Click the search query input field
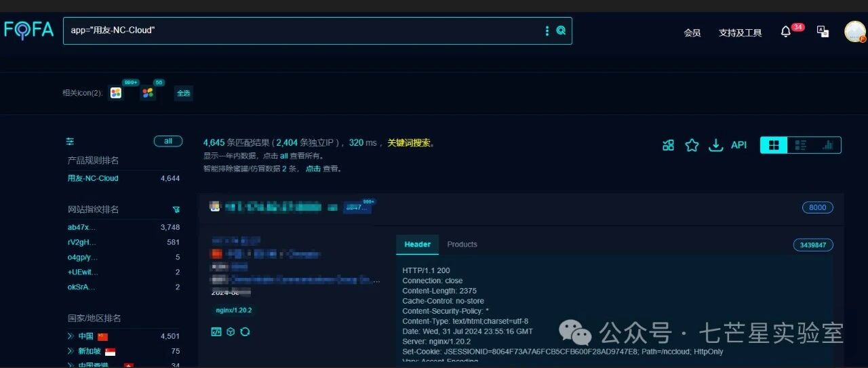The width and height of the screenshot is (868, 368). coord(304,30)
